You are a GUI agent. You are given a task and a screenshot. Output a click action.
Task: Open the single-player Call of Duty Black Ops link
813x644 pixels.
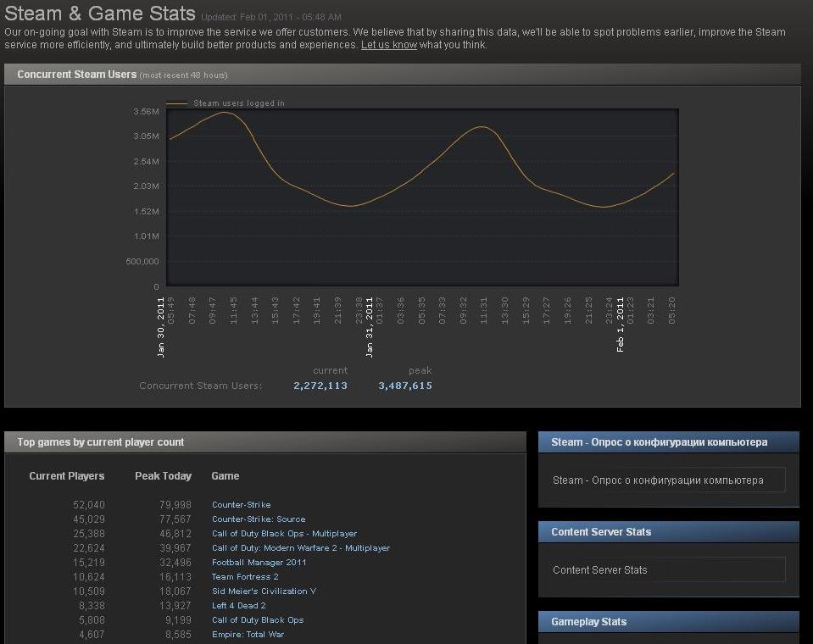click(x=258, y=620)
